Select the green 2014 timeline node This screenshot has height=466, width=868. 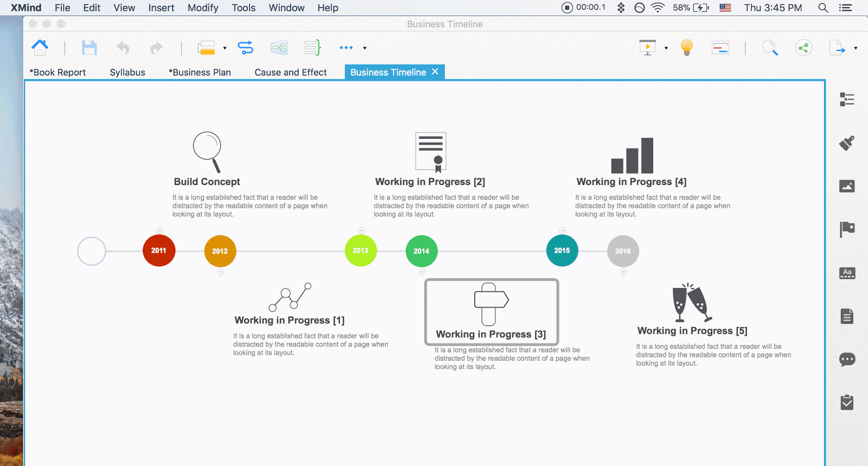[x=422, y=251]
